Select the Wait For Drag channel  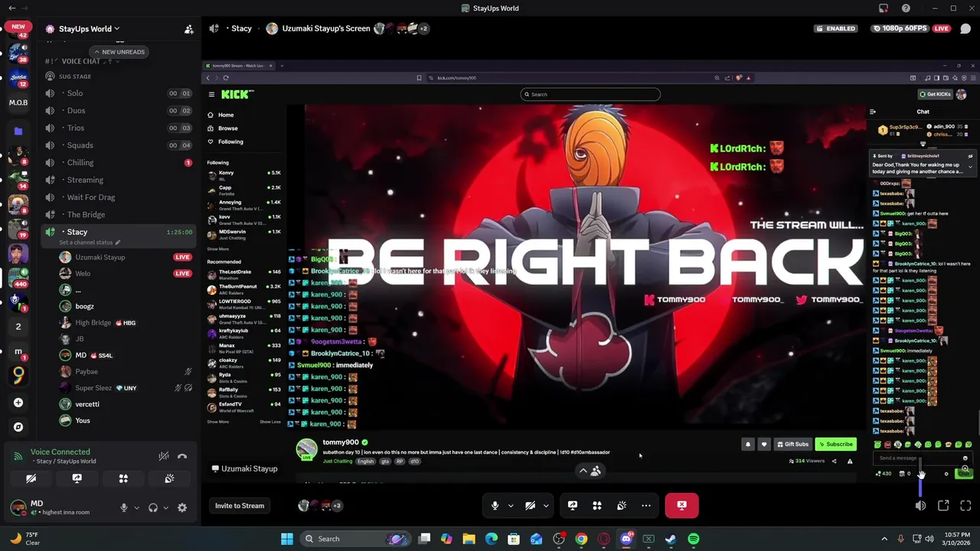click(119, 197)
